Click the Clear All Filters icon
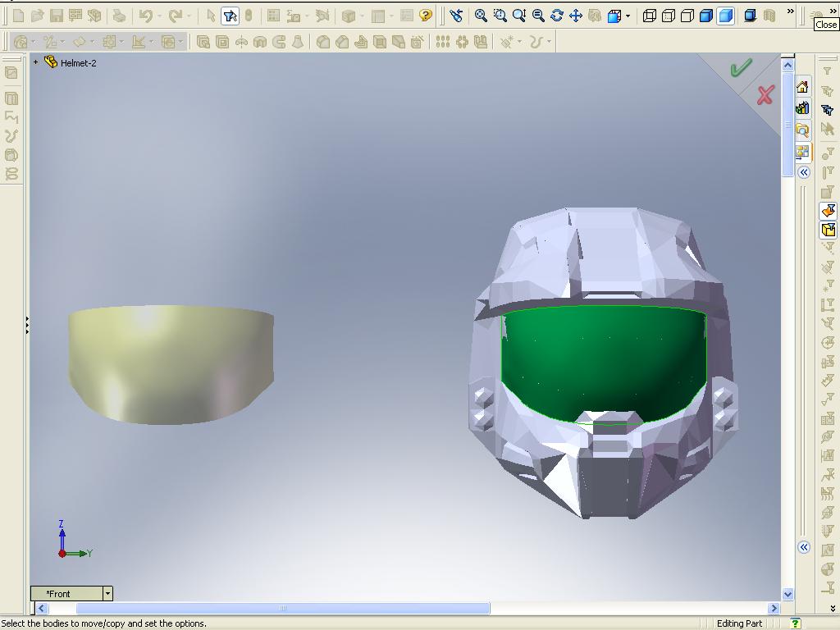Image resolution: width=840 pixels, height=630 pixels. point(829,90)
